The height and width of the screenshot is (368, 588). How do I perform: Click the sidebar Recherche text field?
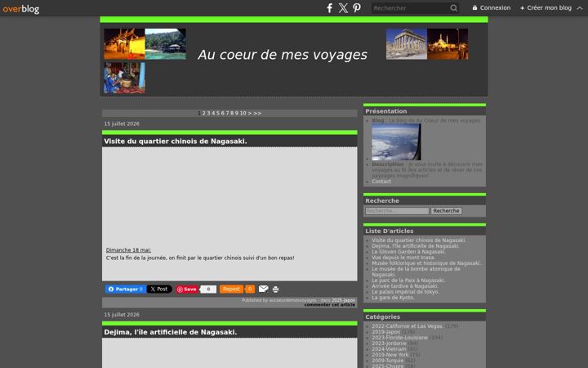pos(397,211)
